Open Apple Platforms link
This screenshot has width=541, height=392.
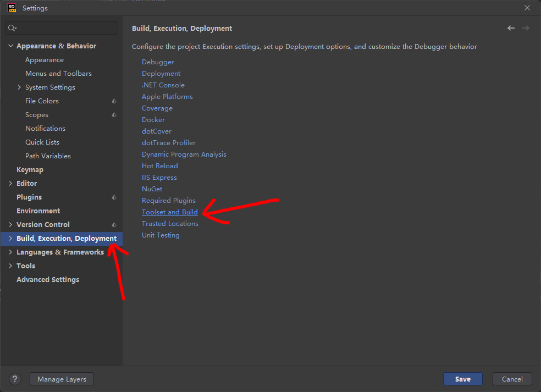pyautogui.click(x=167, y=97)
